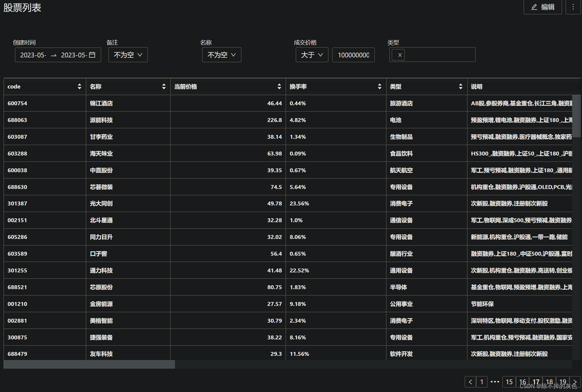Jump to page 15
This screenshot has width=582, height=392.
[509, 382]
